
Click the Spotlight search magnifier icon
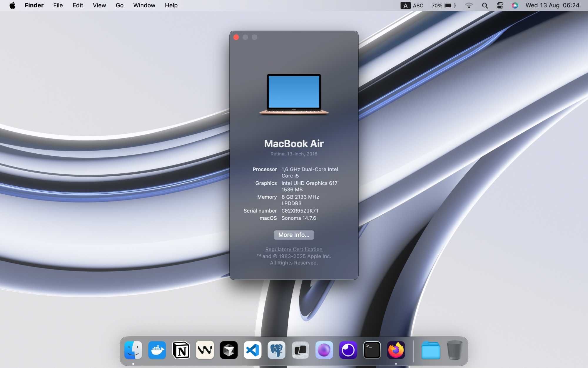[485, 5]
